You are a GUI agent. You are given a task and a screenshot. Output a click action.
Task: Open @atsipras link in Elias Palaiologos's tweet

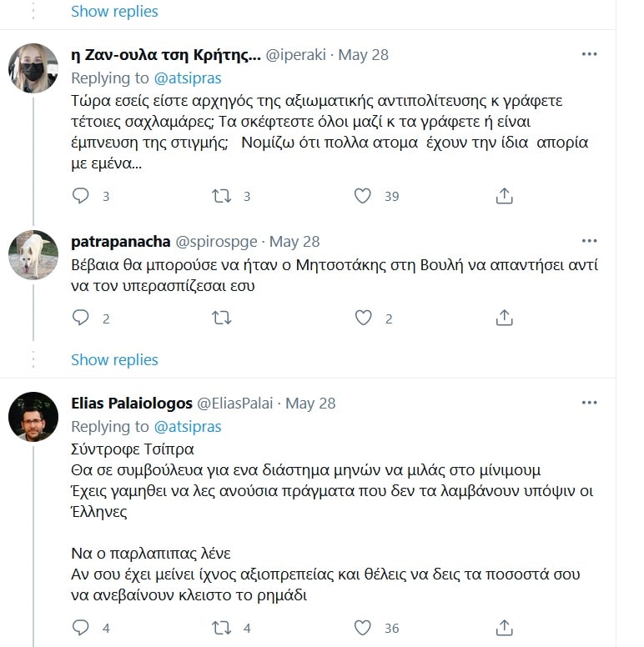[188, 427]
